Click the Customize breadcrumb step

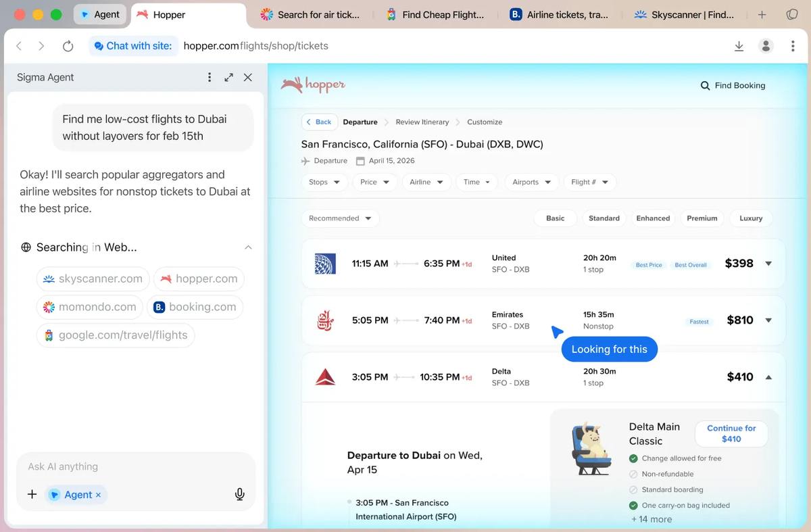(x=485, y=122)
